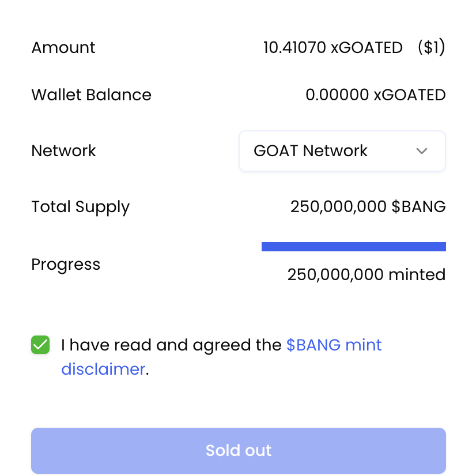476x475 pixels.
Task: Click the "GOAT Network" text inside the selector
Action: pyautogui.click(x=311, y=151)
